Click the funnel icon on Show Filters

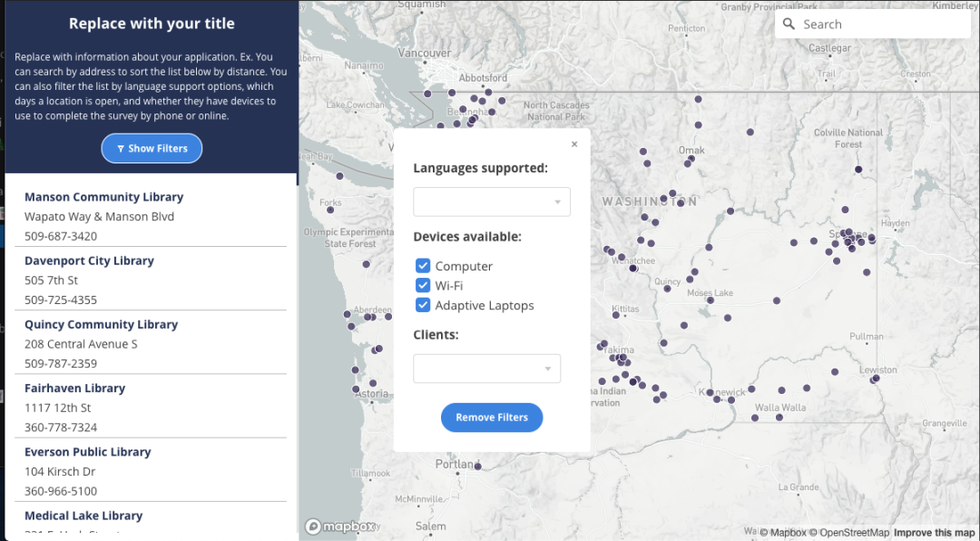pos(121,148)
